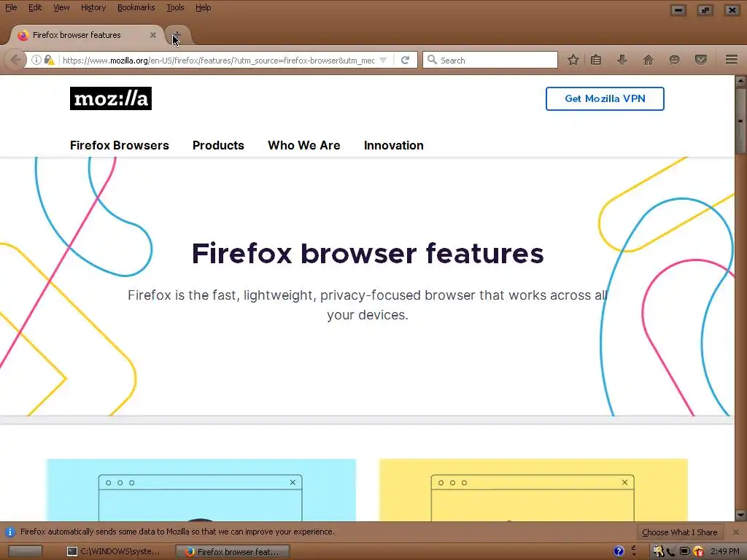Switch to C:\WINDOWS\syste... taskbar window
747x560 pixels.
115,551
